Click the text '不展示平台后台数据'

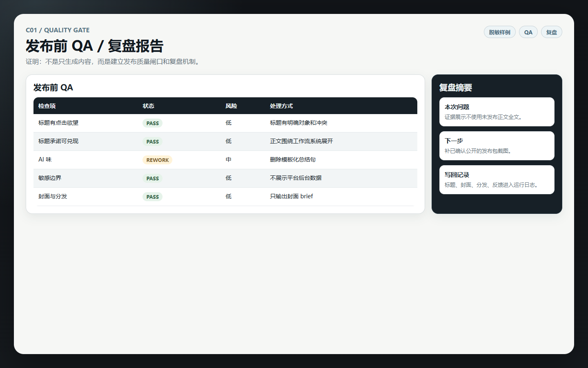coord(296,178)
